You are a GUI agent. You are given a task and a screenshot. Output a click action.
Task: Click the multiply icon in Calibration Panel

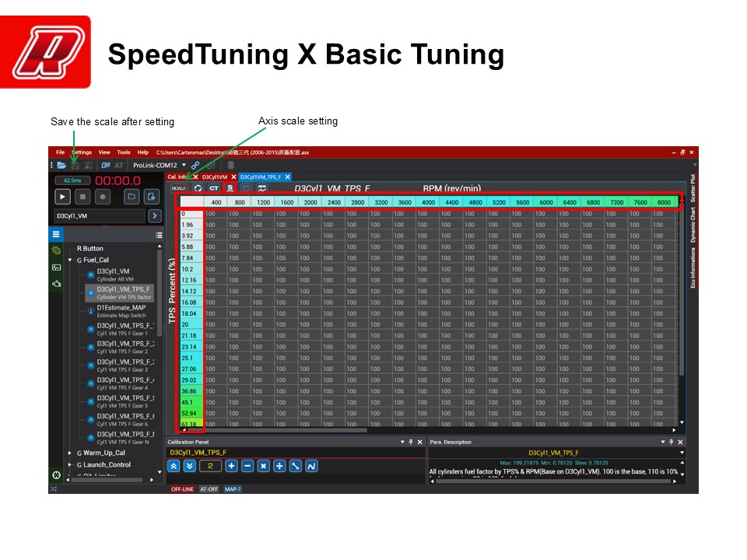coord(264,466)
